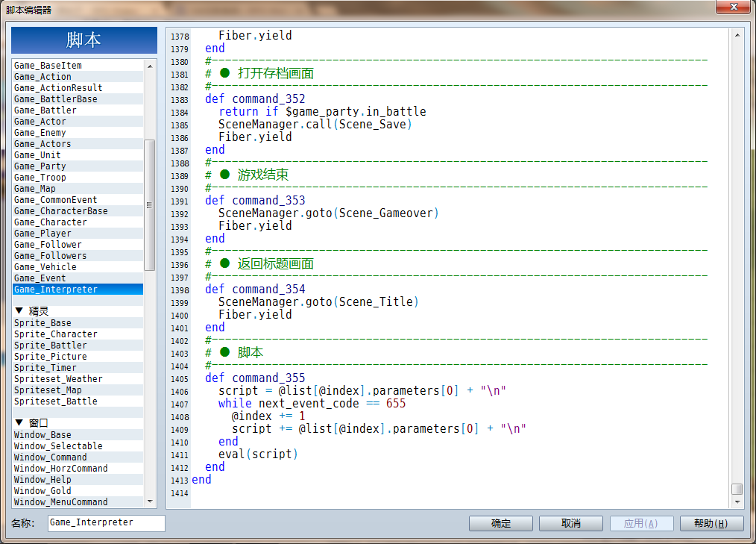
Task: Select Sprite_Character script
Action: point(78,334)
